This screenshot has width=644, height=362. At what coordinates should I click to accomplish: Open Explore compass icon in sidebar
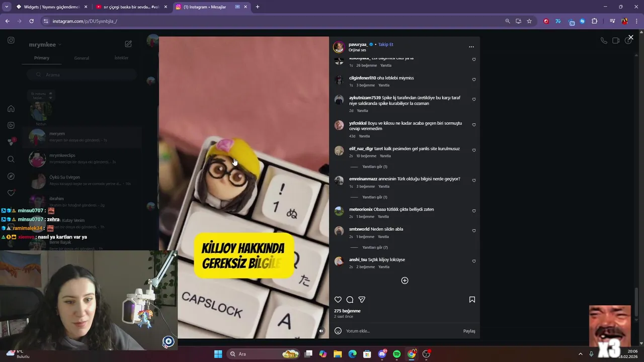(x=11, y=176)
